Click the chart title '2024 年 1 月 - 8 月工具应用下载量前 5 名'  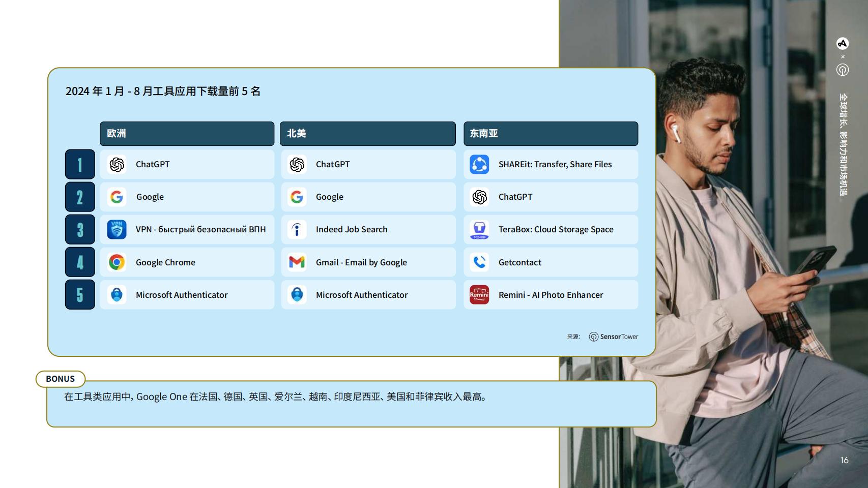163,91
